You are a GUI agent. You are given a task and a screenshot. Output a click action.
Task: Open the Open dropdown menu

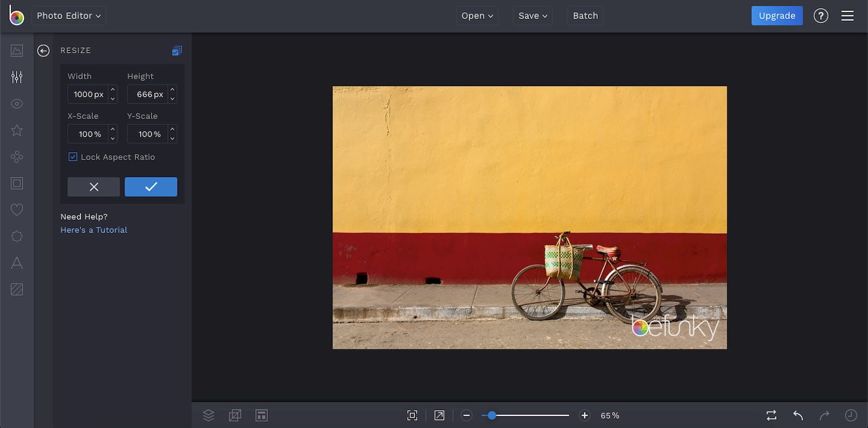pos(477,16)
